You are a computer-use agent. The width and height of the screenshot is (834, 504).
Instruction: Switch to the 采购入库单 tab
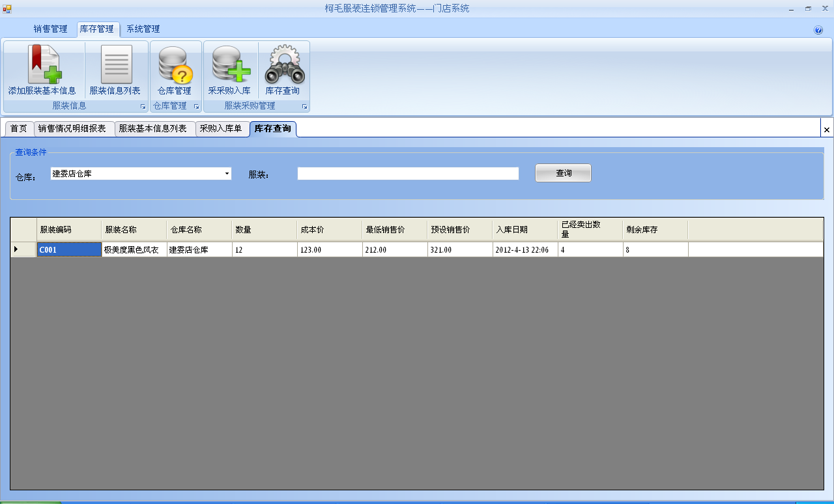222,129
